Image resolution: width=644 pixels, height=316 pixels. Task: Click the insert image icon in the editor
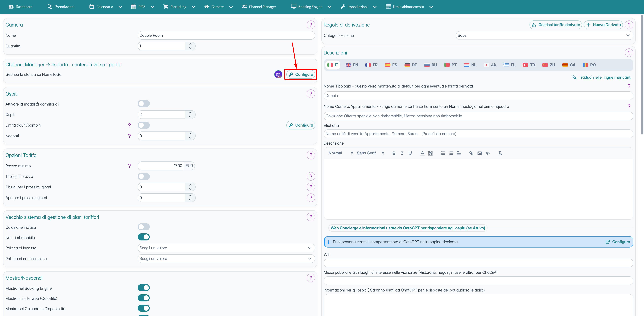(x=479, y=153)
